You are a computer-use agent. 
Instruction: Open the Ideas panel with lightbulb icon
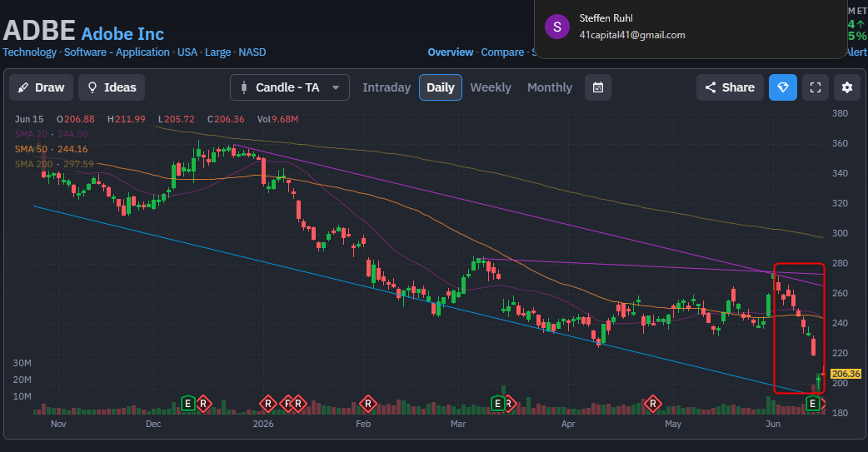click(112, 87)
